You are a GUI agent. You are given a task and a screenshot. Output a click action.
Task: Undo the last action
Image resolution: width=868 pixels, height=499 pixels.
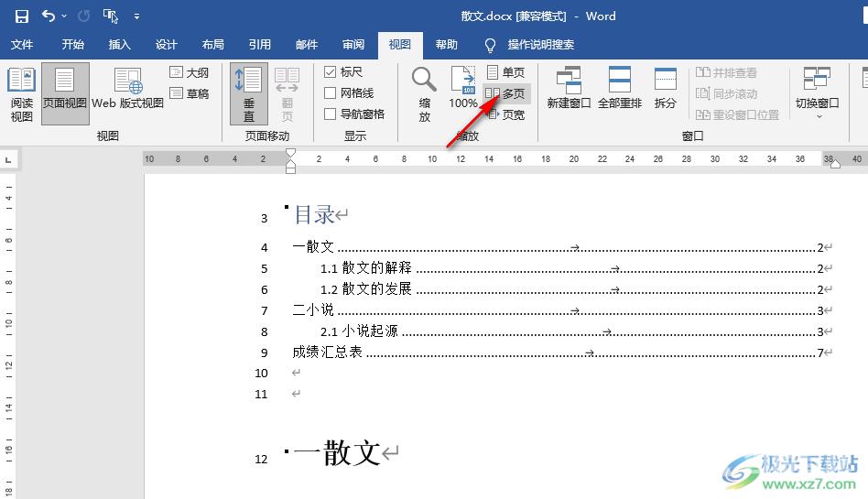click(49, 16)
